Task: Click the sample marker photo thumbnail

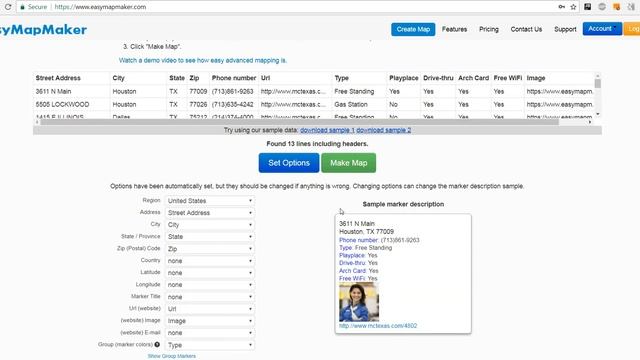Action: pos(359,302)
